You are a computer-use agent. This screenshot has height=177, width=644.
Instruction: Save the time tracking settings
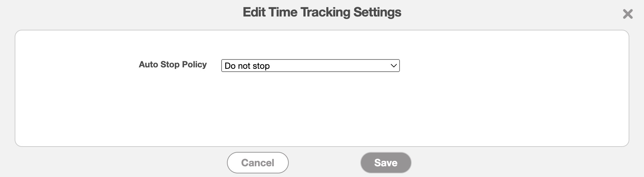(x=386, y=163)
